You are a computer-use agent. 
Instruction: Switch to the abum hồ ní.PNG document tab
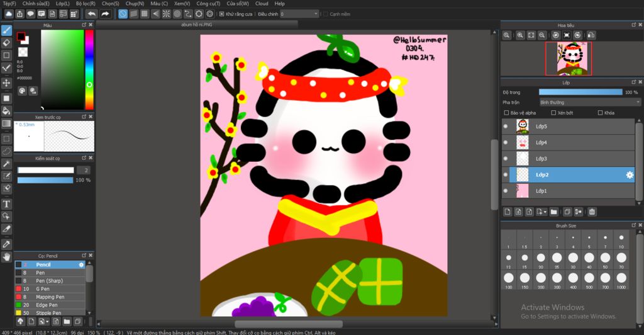click(197, 25)
